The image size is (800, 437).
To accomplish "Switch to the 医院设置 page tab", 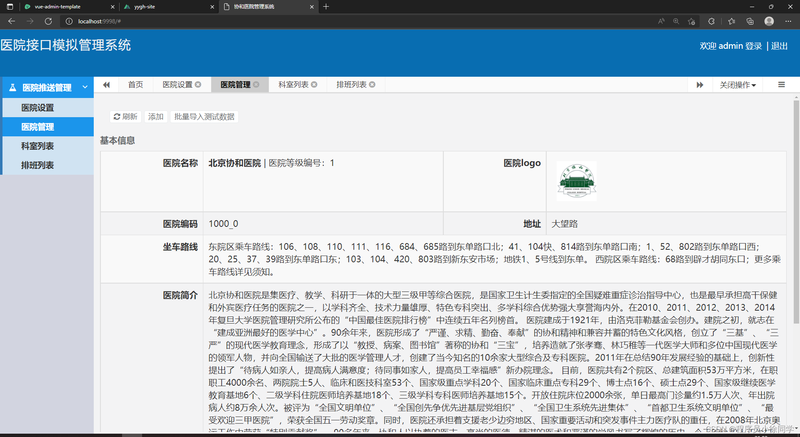I will click(178, 85).
